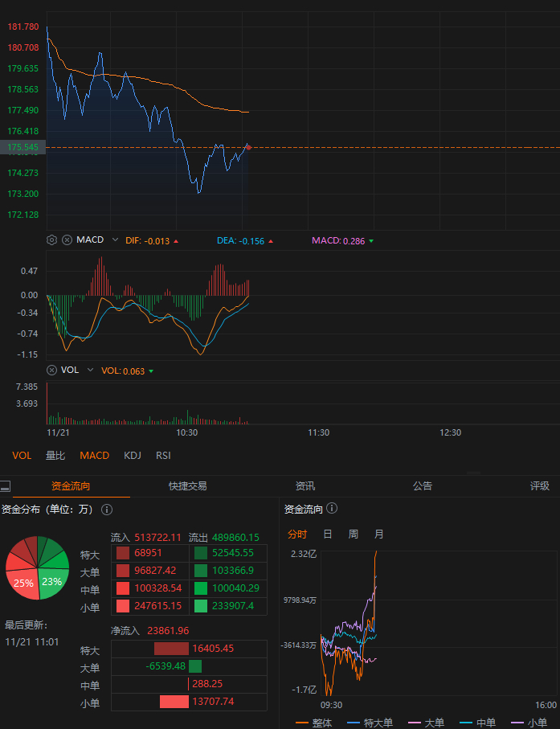Click info icon beside 资金分布 heading

[107, 510]
